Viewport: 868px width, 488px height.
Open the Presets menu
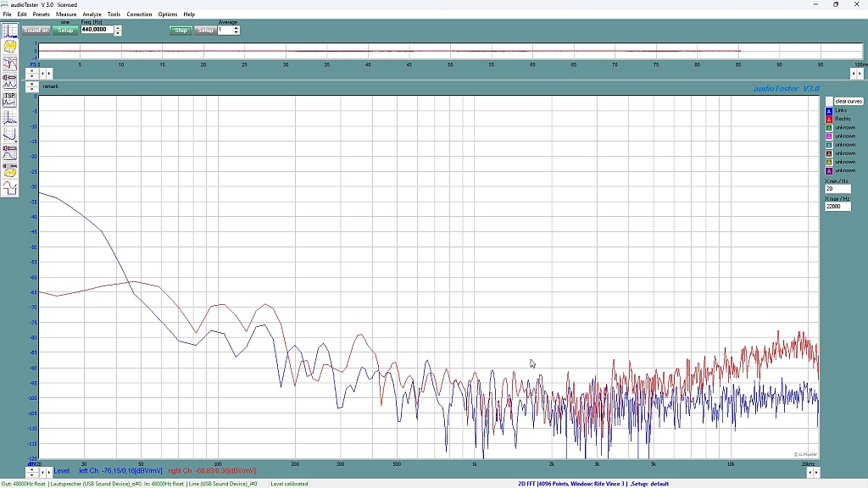[41, 14]
